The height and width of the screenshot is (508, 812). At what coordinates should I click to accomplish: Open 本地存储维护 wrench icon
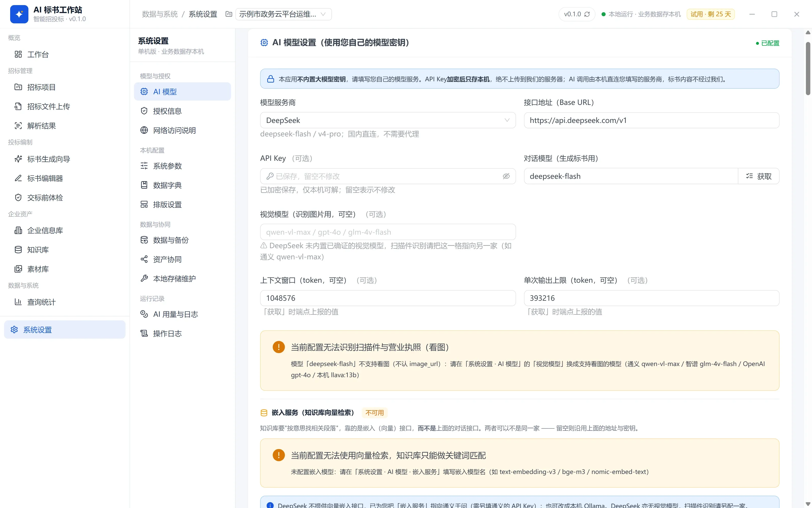pos(144,279)
